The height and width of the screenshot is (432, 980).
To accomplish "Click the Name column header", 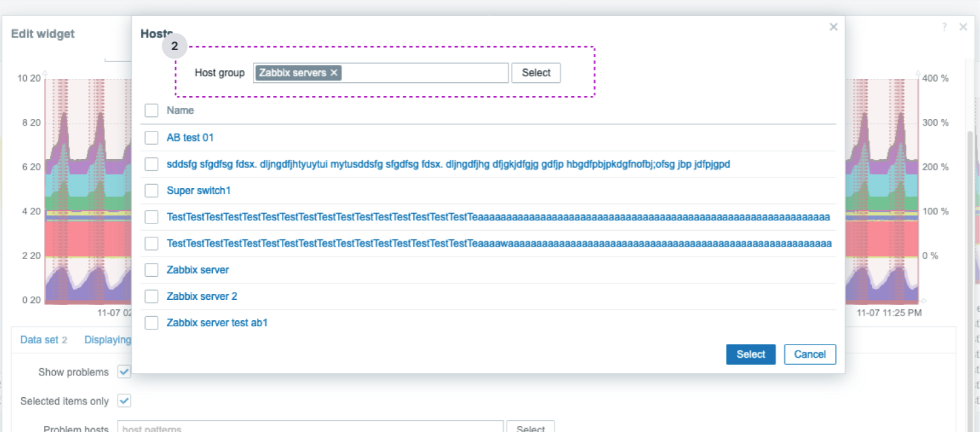I will pos(180,110).
